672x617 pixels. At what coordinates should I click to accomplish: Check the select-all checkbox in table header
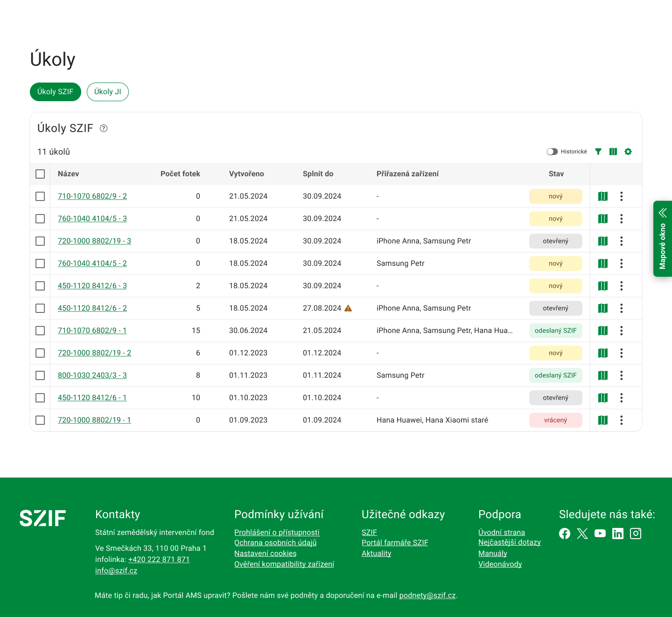pos(40,174)
